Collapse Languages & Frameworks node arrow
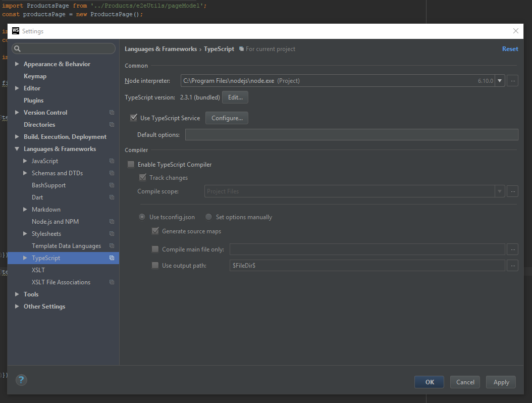 17,148
